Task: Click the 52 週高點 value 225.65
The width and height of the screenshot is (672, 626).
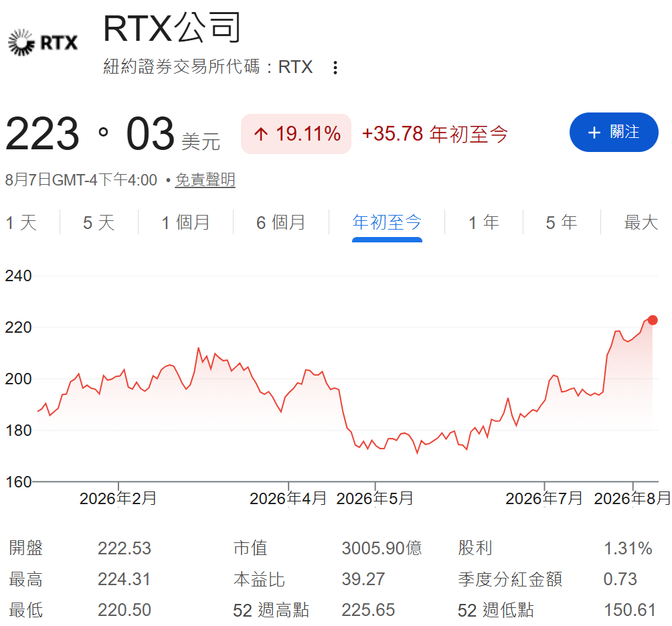Action: pos(367,610)
